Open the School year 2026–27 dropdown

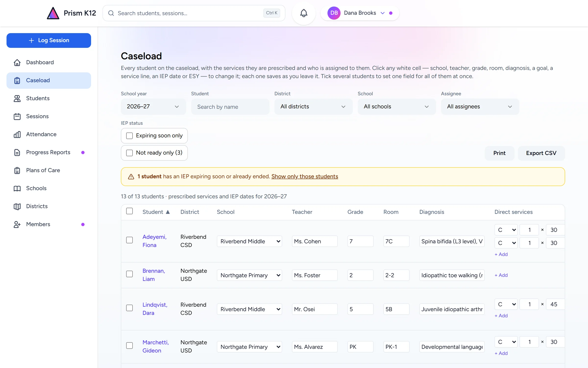point(153,106)
